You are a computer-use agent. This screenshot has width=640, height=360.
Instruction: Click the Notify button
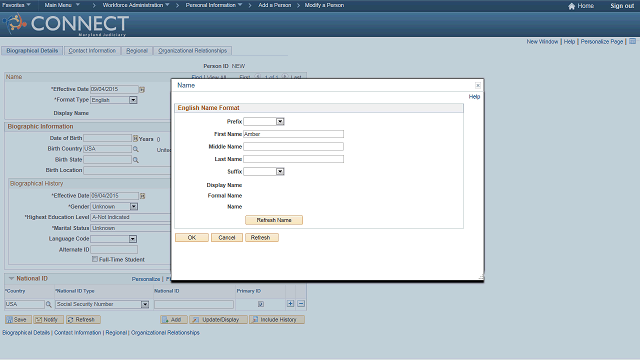tap(48, 320)
